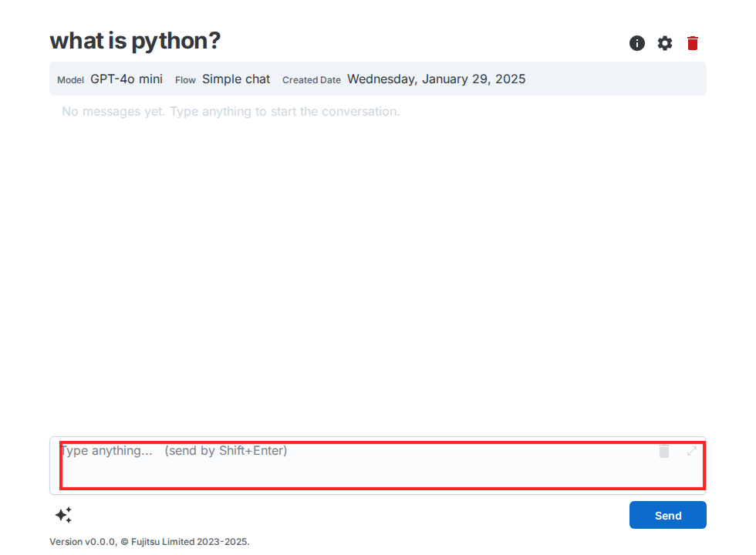Expand the message input box to full size
The image size is (756, 555).
(x=692, y=451)
